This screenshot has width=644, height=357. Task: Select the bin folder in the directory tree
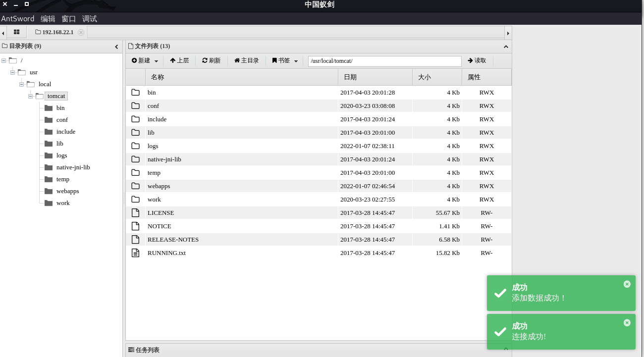point(60,108)
